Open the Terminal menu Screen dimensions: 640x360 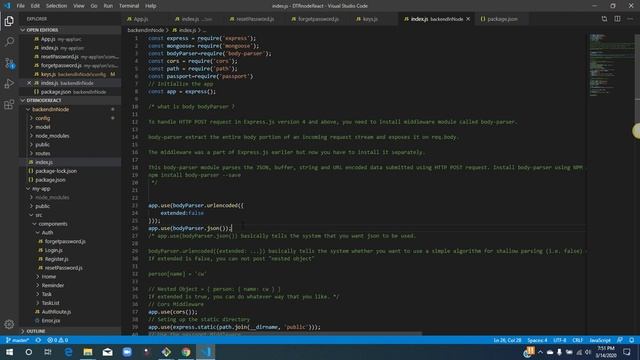(x=129, y=6)
